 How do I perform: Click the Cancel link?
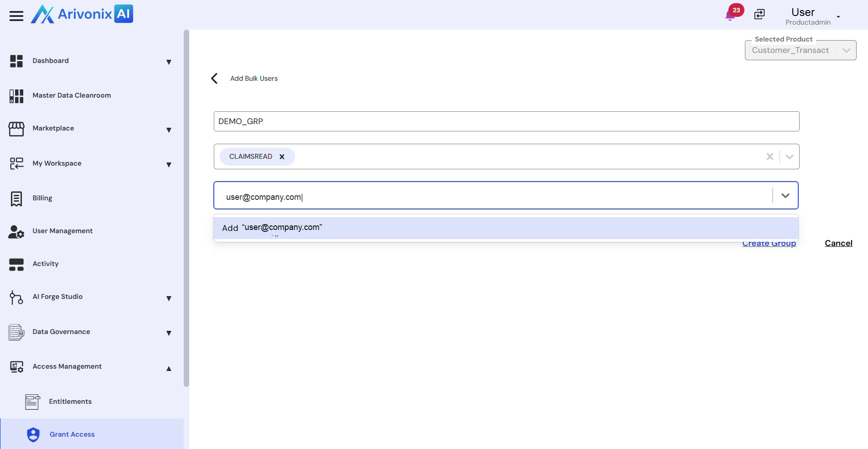coord(838,243)
